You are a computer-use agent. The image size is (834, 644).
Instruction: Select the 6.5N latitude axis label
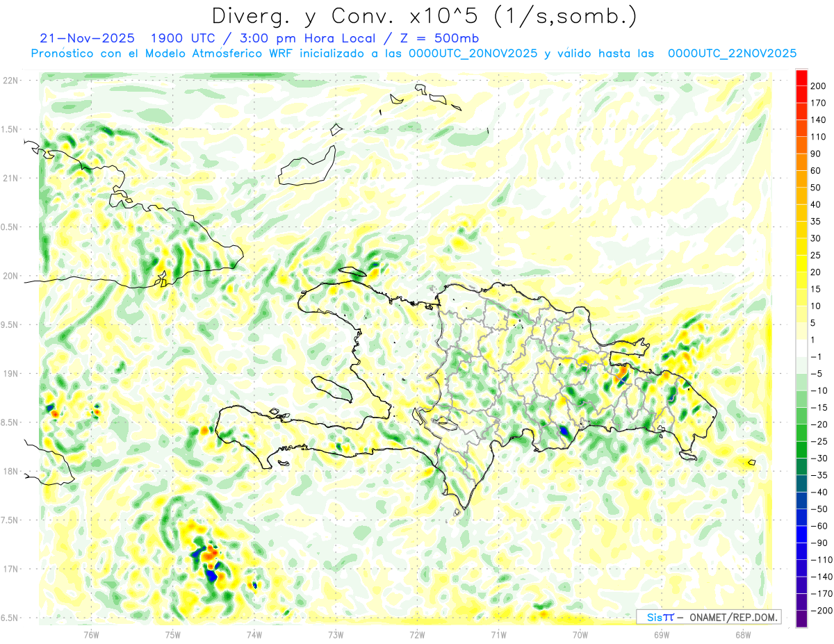click(x=9, y=618)
